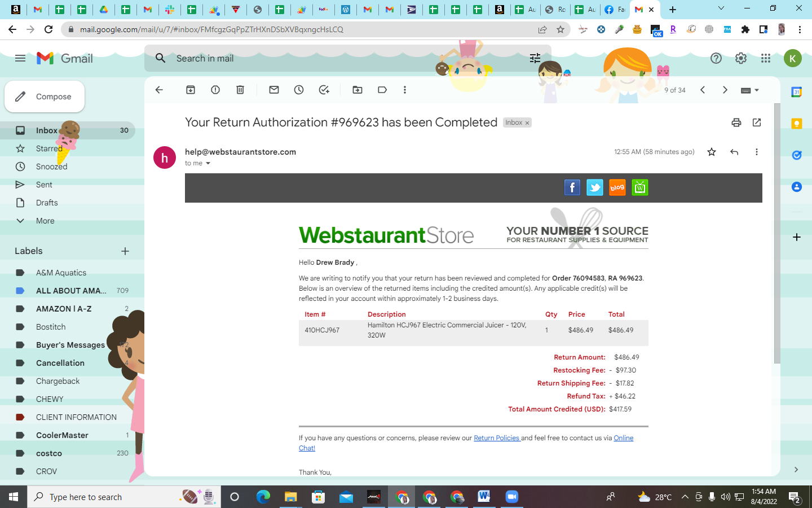Open the Move to folder icon
Screen dimensions: 812x508
click(358, 90)
